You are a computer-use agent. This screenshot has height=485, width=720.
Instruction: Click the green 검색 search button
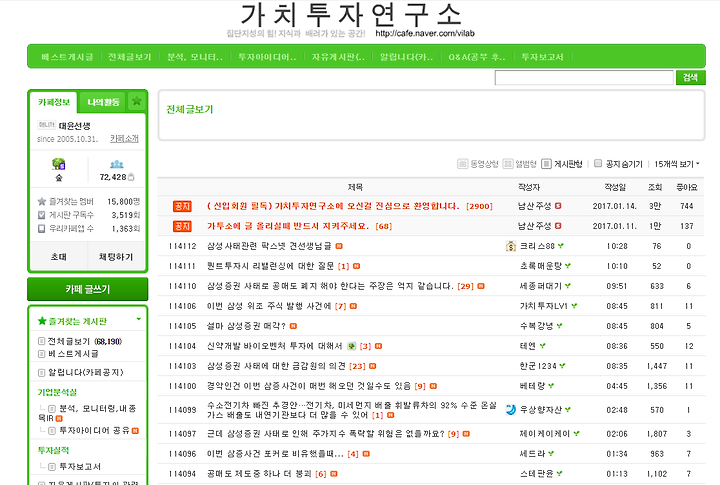690,78
